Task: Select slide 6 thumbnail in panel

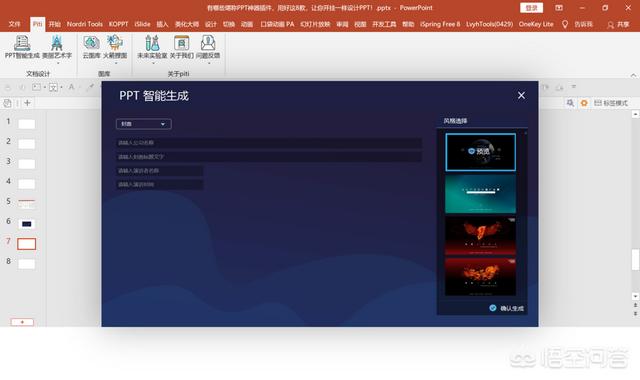Action: 27,224
